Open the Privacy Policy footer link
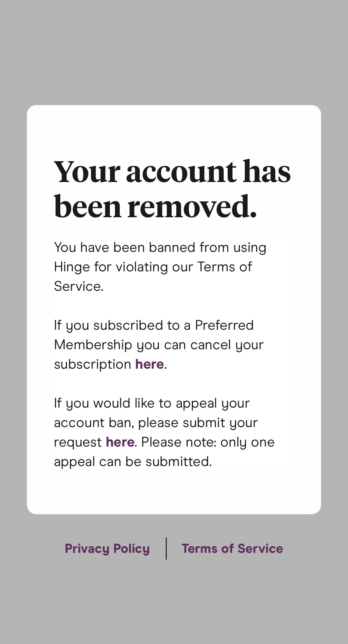Viewport: 348px width, 644px height. pos(107,549)
